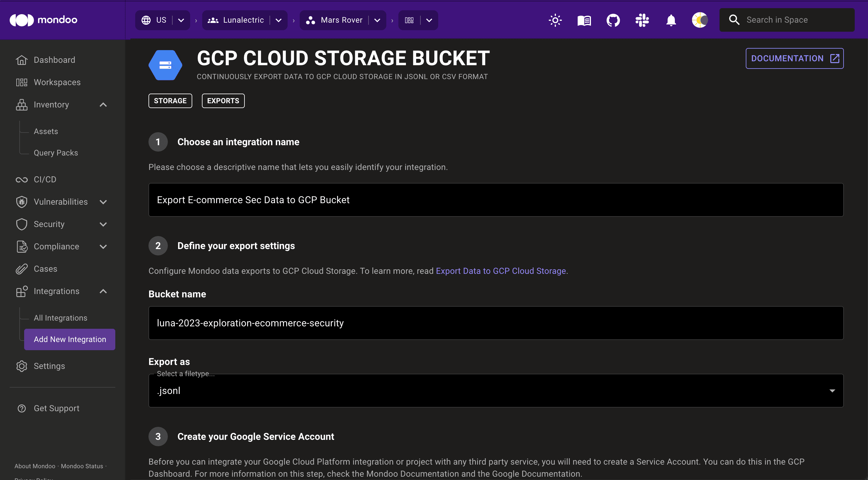Open the GitHub icon link

click(613, 20)
